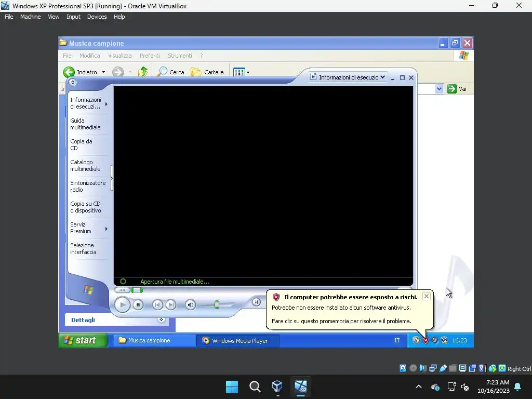Screen dimensions: 532x399
Task: Click the VirtualBox network status icon
Action: click(433, 368)
